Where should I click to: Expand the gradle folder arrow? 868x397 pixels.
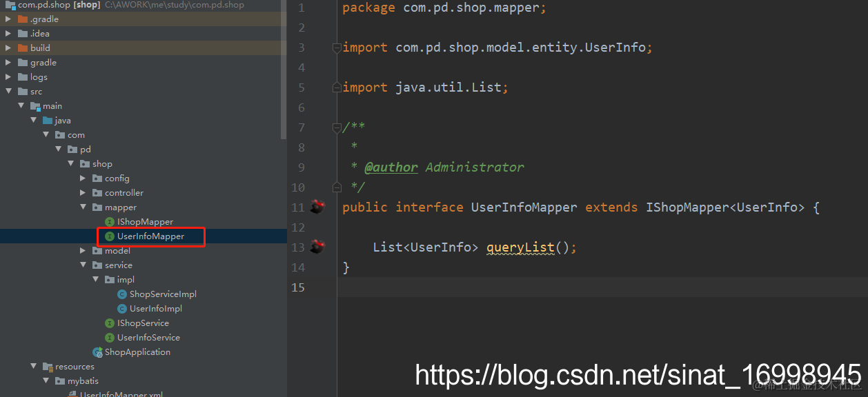coord(8,63)
